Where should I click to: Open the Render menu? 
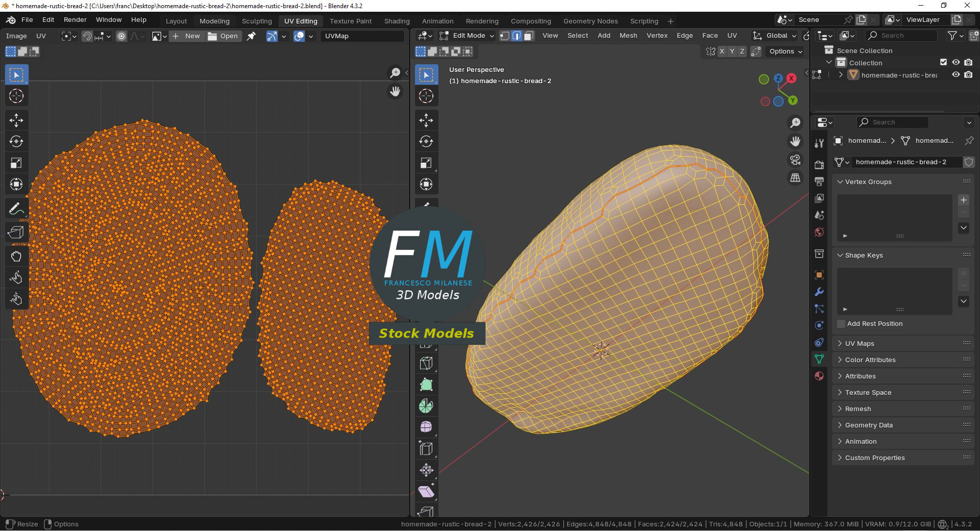click(x=75, y=20)
